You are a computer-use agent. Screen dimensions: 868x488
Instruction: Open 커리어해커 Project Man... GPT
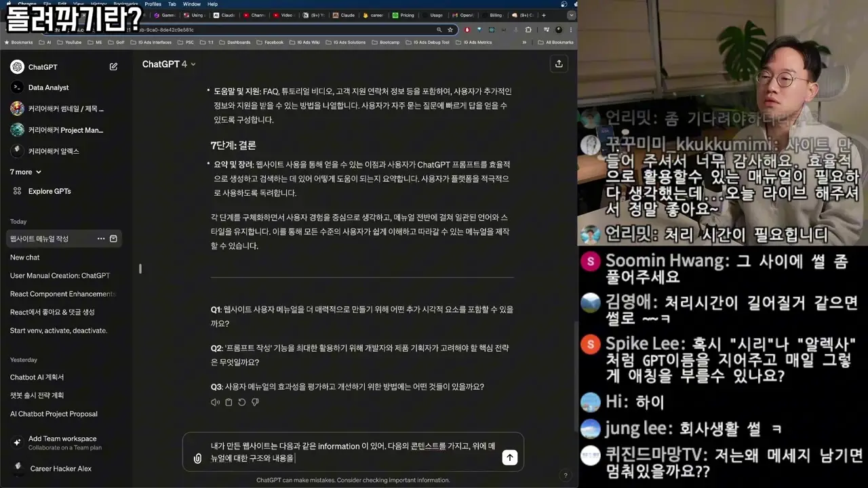(x=58, y=130)
